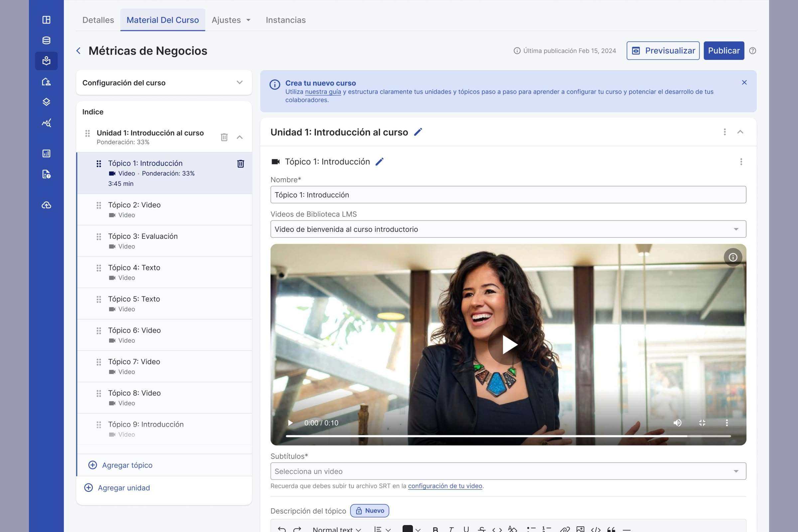Click pencil icon next to Tópico 1 heading

tap(379, 162)
